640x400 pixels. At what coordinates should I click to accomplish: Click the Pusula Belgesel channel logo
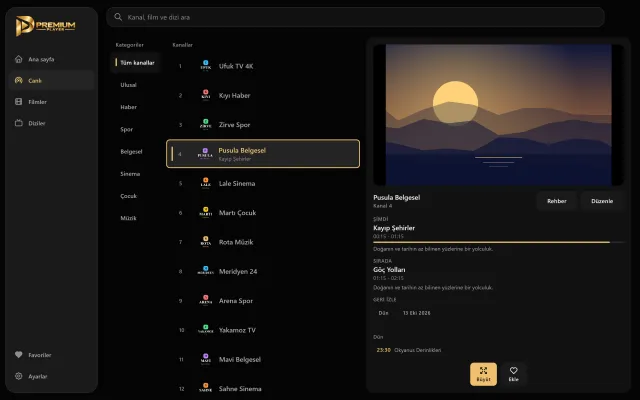point(205,153)
